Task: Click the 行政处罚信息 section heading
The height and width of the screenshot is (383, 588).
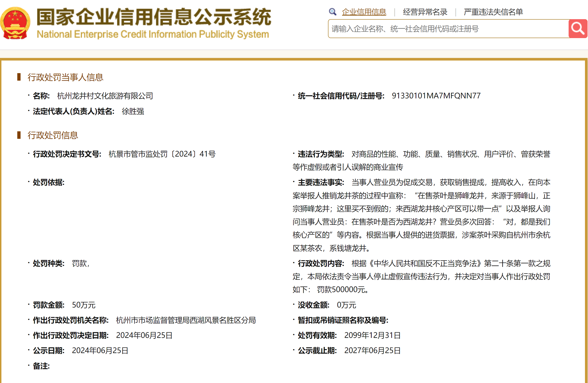Action: tap(53, 135)
